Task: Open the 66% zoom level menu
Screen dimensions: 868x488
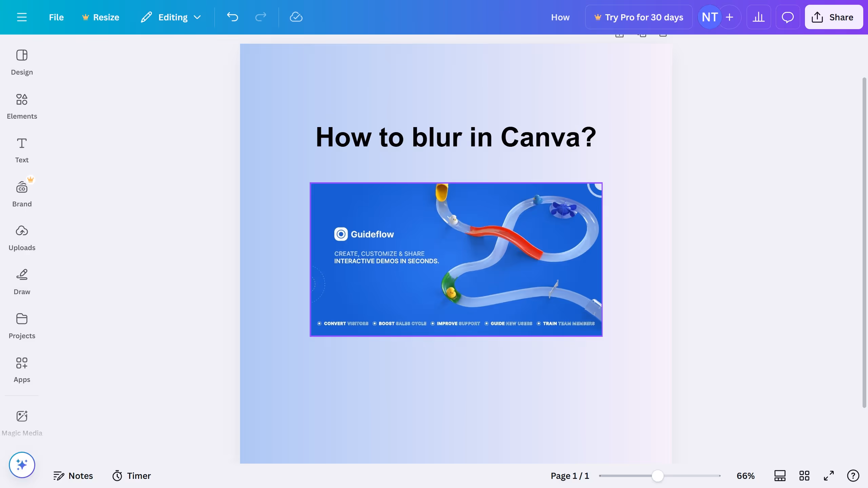Action: coord(746,475)
